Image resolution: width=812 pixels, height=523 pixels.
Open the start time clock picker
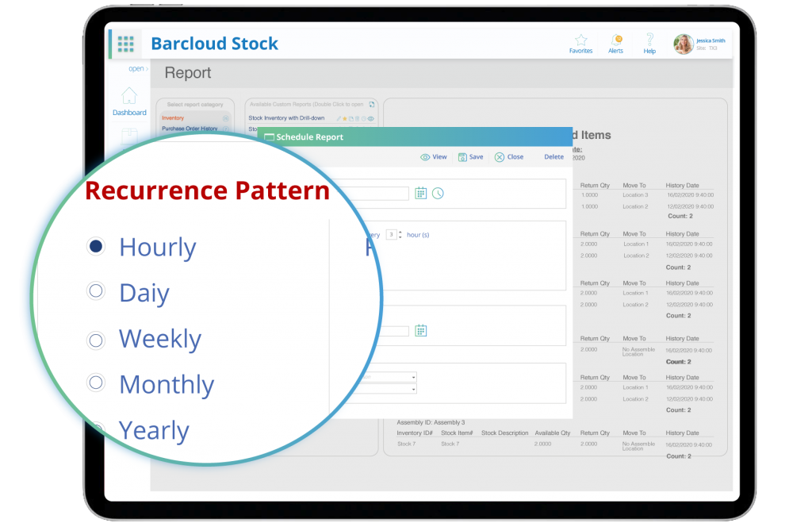click(x=438, y=194)
